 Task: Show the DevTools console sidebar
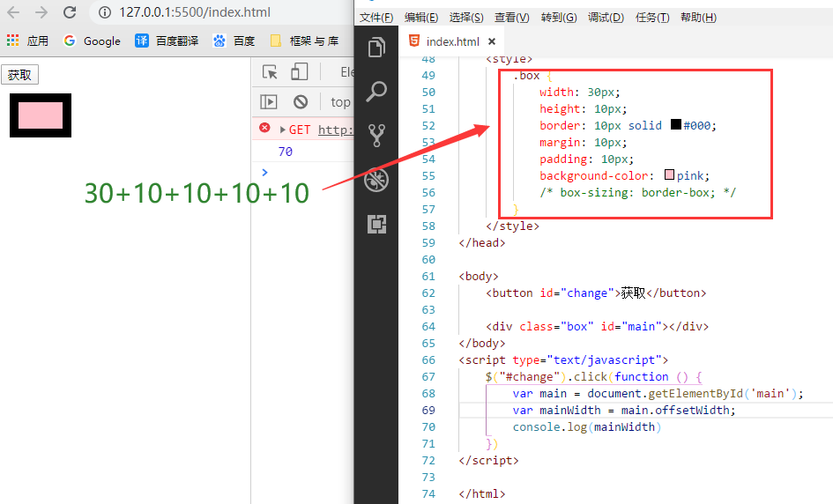click(268, 101)
